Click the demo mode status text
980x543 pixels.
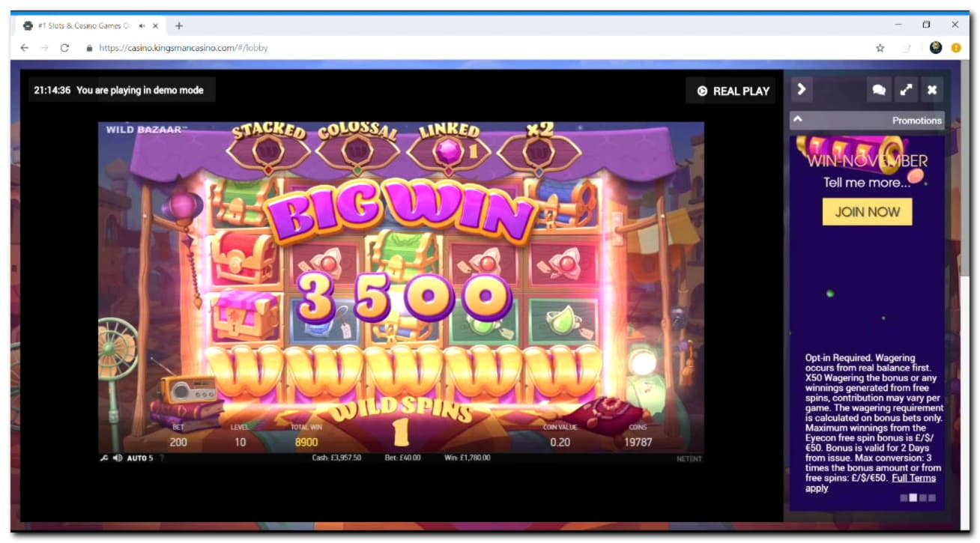tap(139, 90)
